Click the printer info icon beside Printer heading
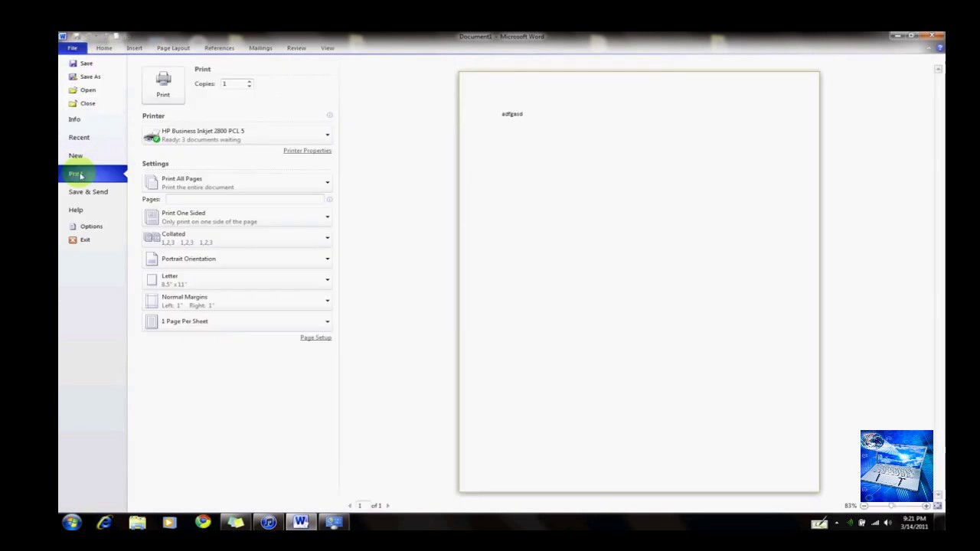 (x=330, y=116)
